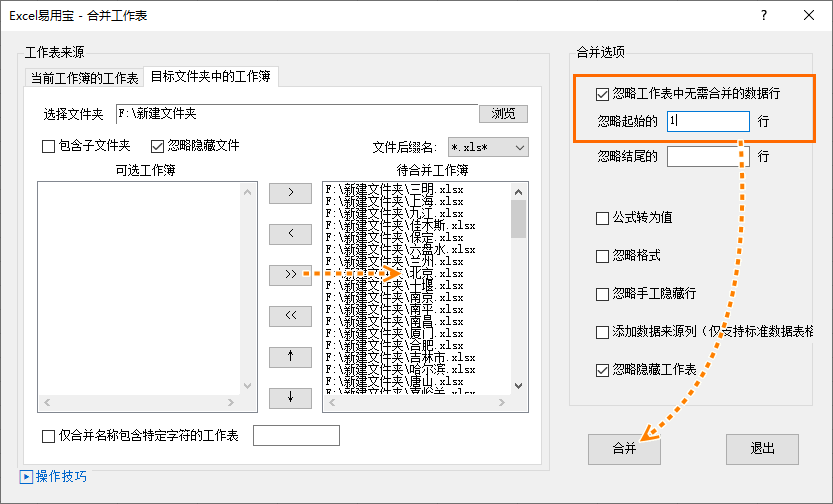
Task: Click the move all left '<<' button
Action: pyautogui.click(x=290, y=315)
